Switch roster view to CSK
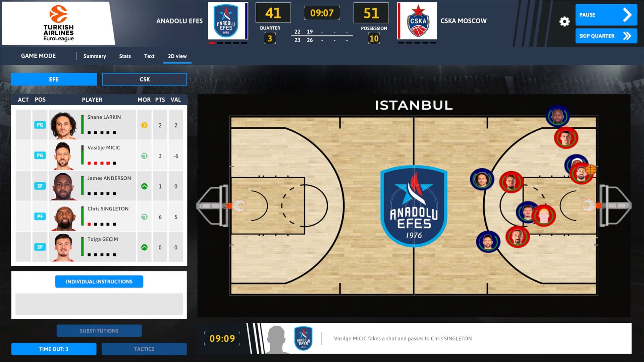This screenshot has width=644, height=362. point(145,79)
